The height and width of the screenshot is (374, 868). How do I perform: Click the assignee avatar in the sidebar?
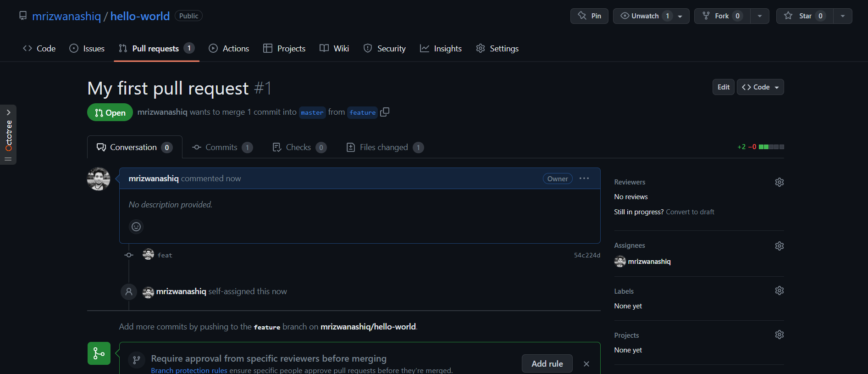click(x=620, y=262)
